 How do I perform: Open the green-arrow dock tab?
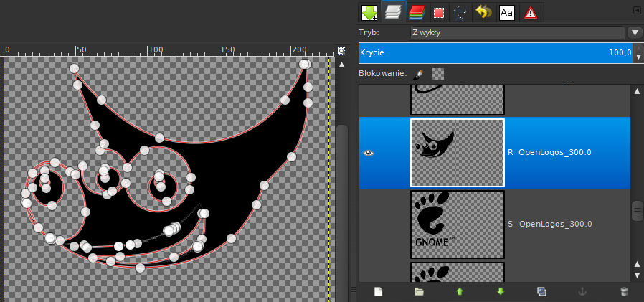369,12
